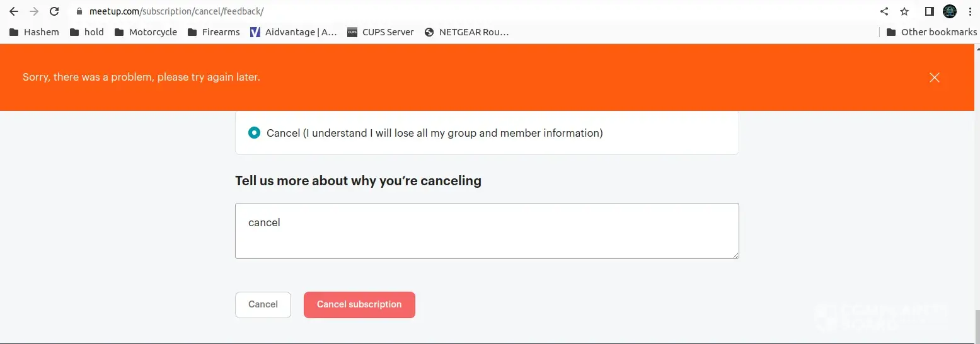Open the CUPS Server bookmark
Viewport: 980px width, 344px height.
pos(381,32)
